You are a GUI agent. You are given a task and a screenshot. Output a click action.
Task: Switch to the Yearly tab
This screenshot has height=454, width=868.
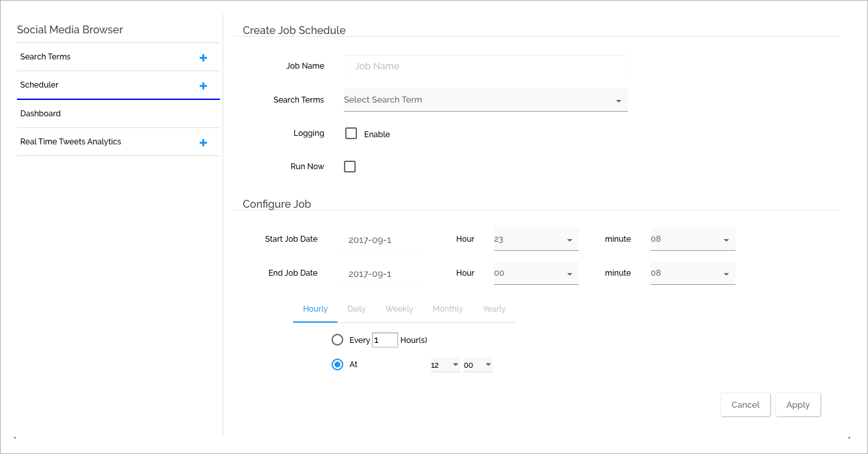494,309
